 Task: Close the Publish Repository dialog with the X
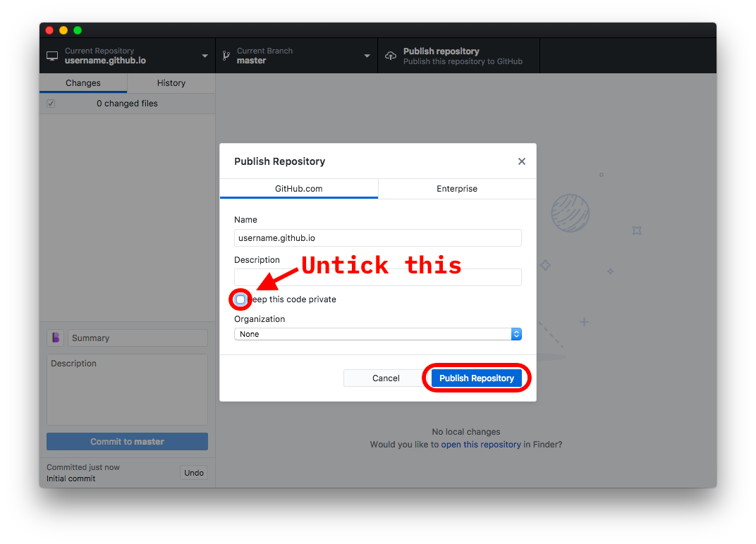522,161
